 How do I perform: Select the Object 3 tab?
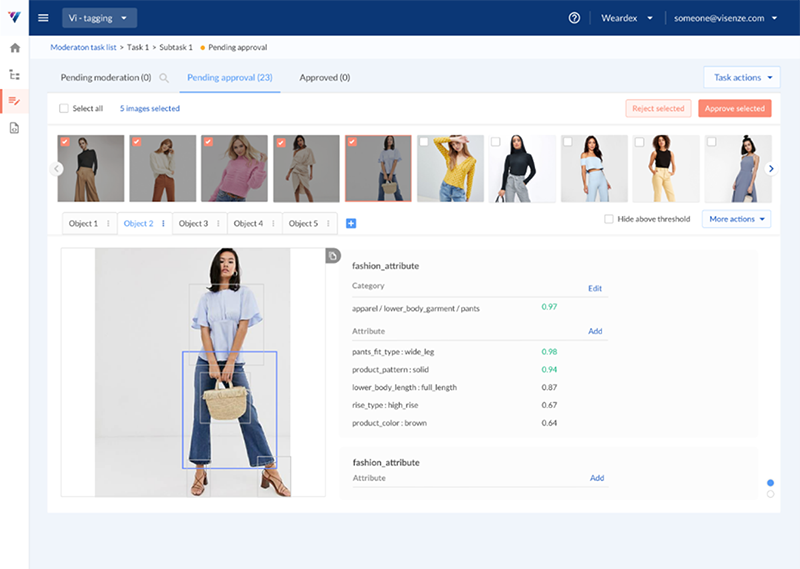click(x=193, y=223)
